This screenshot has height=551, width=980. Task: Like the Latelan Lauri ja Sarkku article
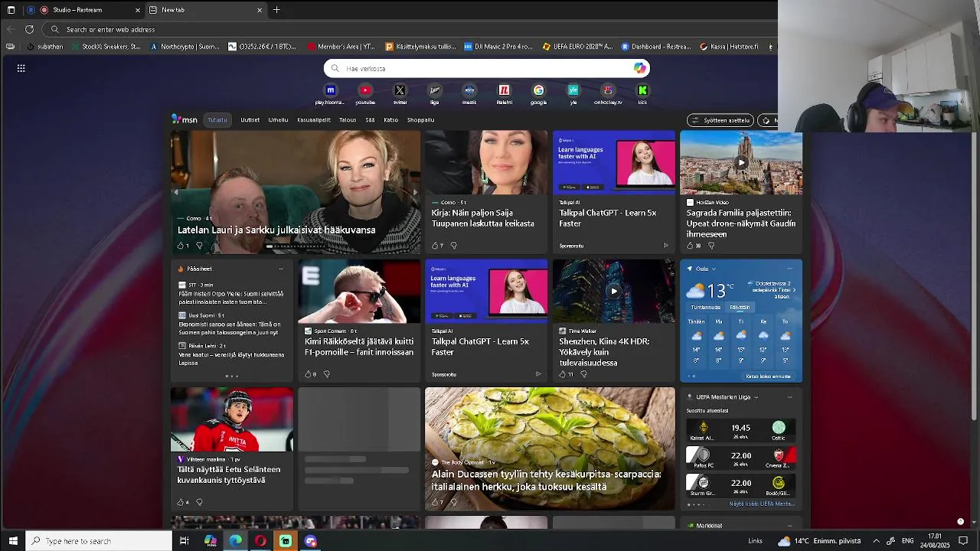click(x=180, y=246)
